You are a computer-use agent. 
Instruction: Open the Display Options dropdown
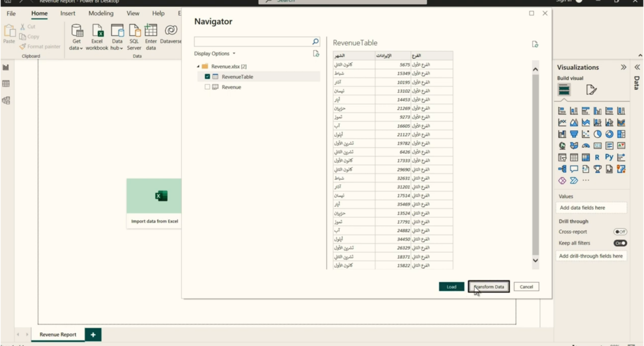pyautogui.click(x=215, y=54)
